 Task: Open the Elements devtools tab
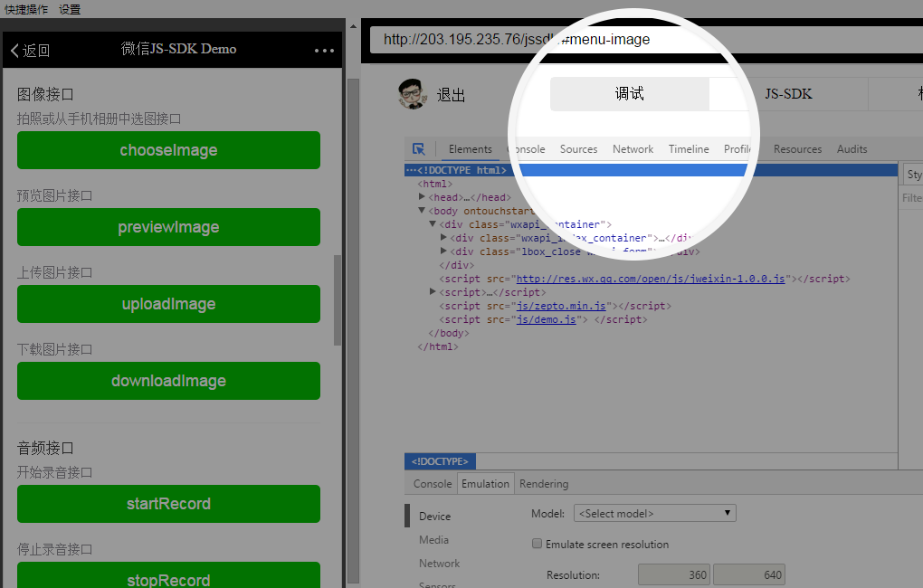point(471,149)
